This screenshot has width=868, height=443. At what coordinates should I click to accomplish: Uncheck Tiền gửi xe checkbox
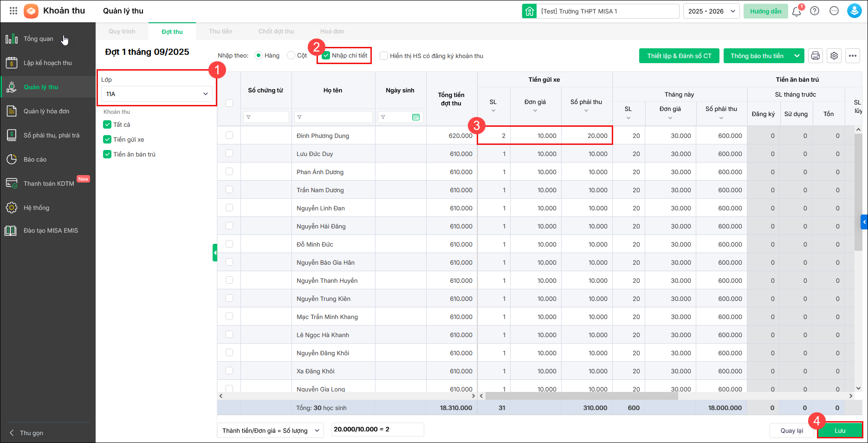107,139
